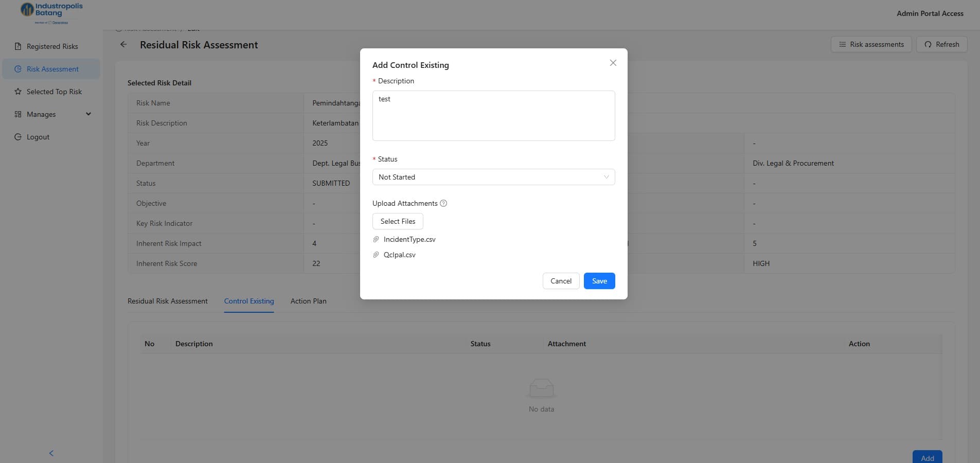Click the refresh icon in the header
This screenshot has width=980, height=463.
(x=928, y=44)
